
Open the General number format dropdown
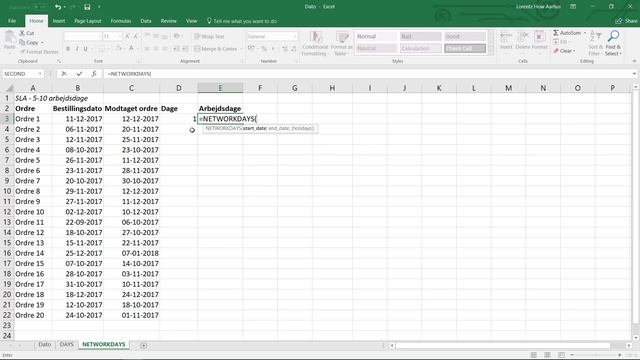pos(295,37)
